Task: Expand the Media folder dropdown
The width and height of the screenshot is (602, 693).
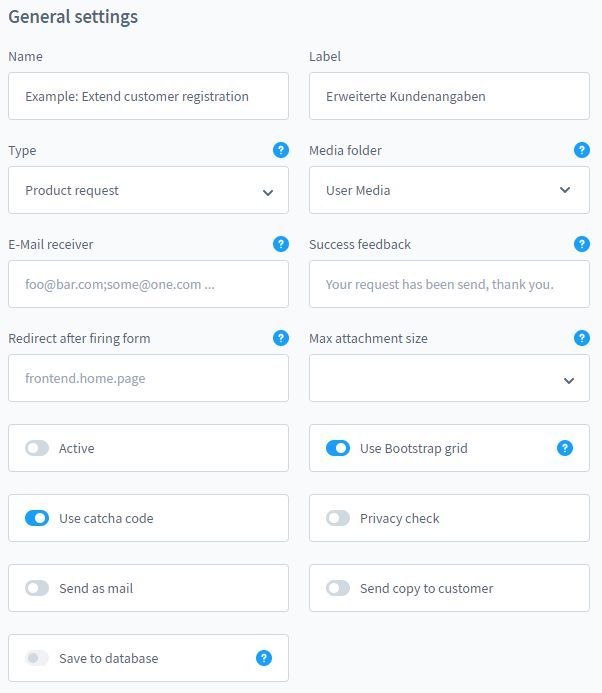Action: click(x=449, y=190)
